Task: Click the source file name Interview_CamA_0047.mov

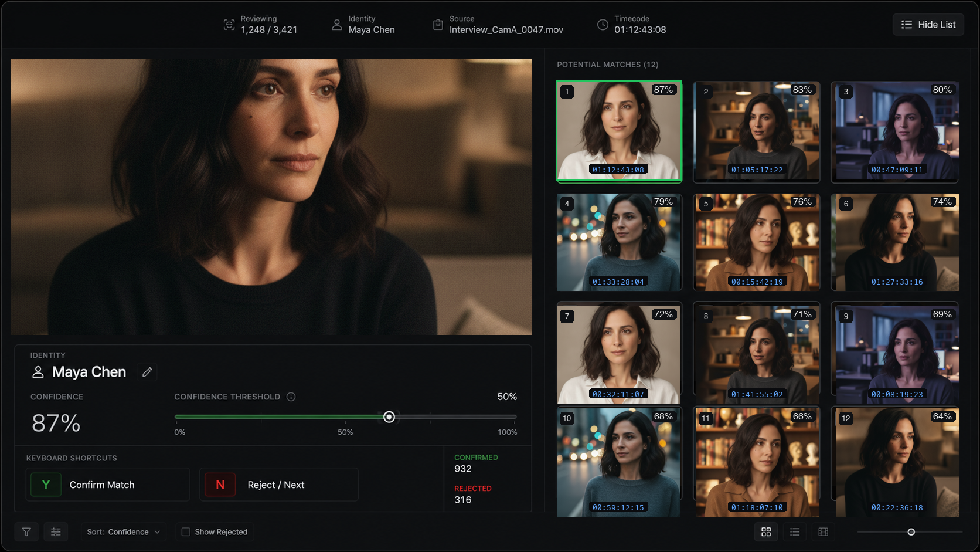Action: pyautogui.click(x=506, y=30)
